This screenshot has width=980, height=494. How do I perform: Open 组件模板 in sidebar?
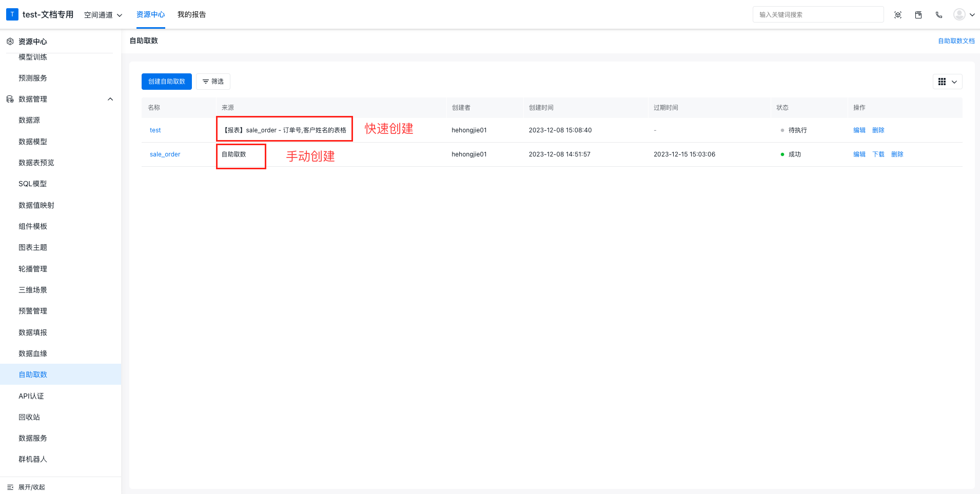click(33, 226)
